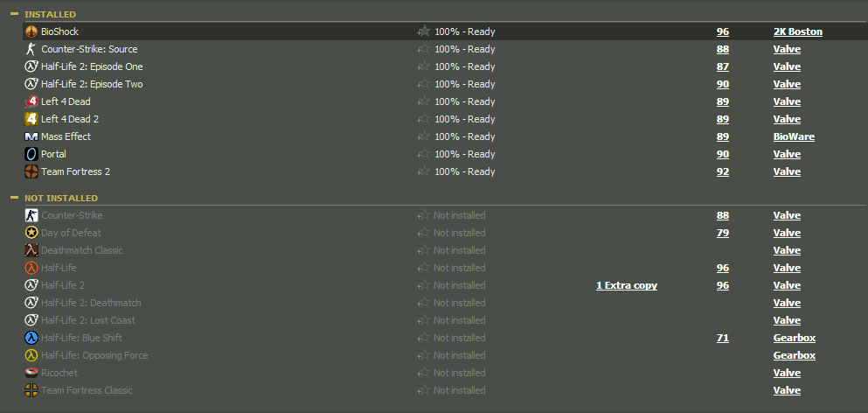Select the Left 4 Dead row

(66, 101)
